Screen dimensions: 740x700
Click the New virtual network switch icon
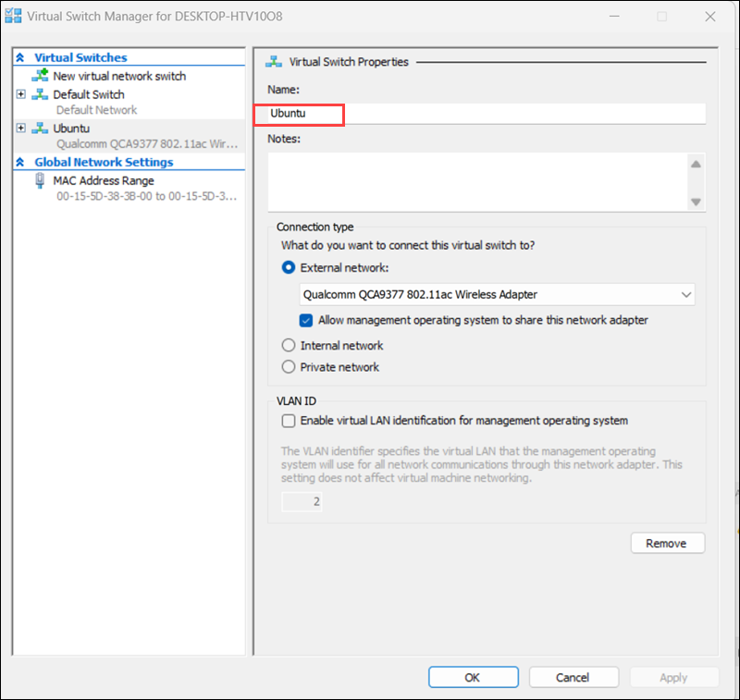coord(40,75)
